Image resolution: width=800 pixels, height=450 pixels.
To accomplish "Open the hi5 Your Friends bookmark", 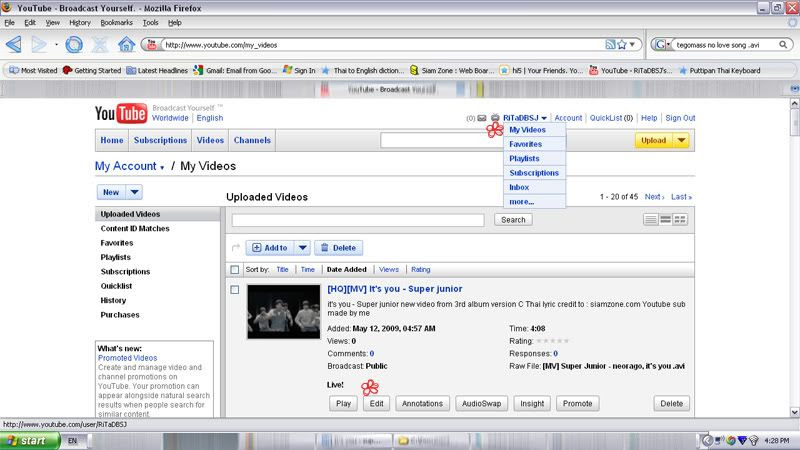I will [x=541, y=70].
